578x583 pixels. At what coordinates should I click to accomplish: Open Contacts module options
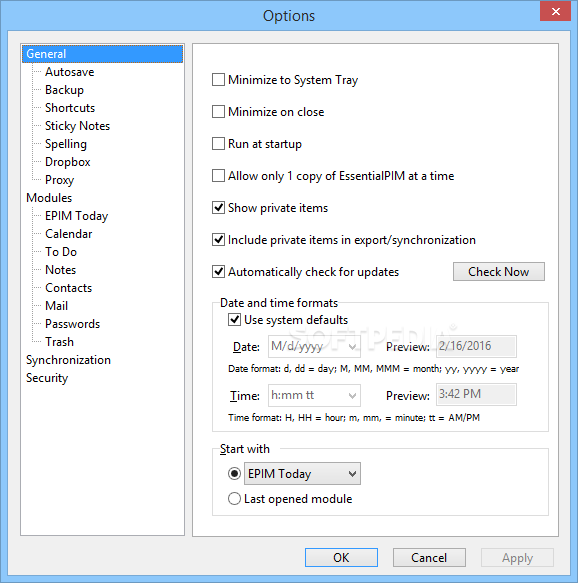click(x=68, y=288)
